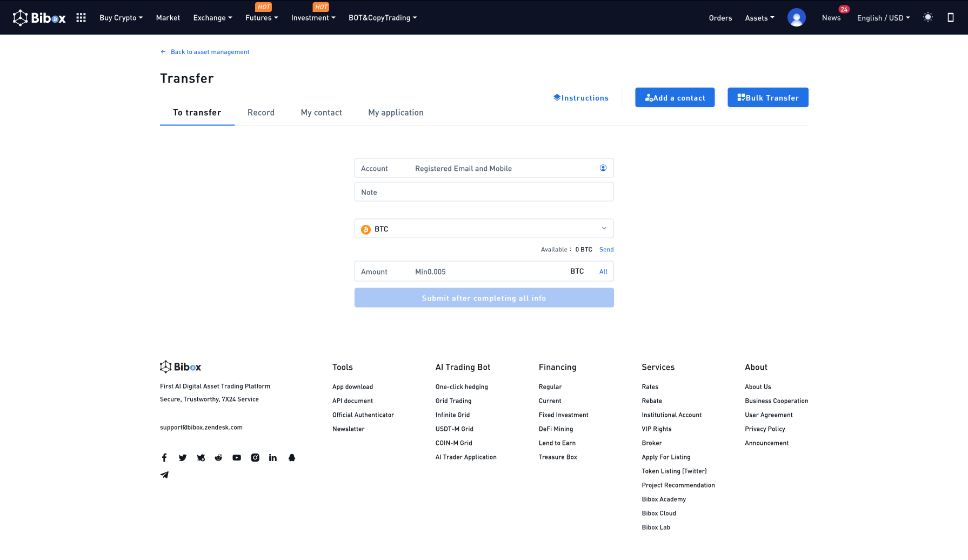Switch to the Record tab

(x=261, y=112)
